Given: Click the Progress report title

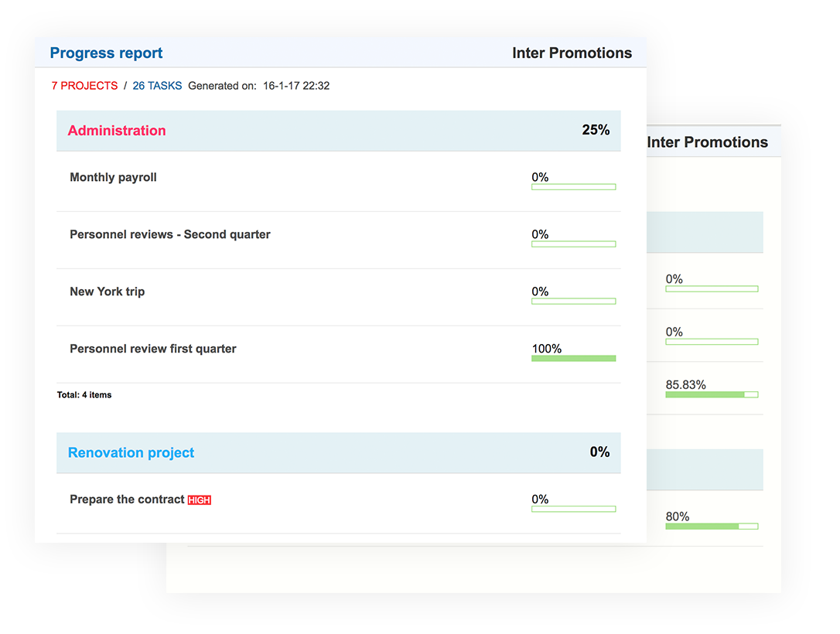Looking at the screenshot, I should tap(106, 53).
